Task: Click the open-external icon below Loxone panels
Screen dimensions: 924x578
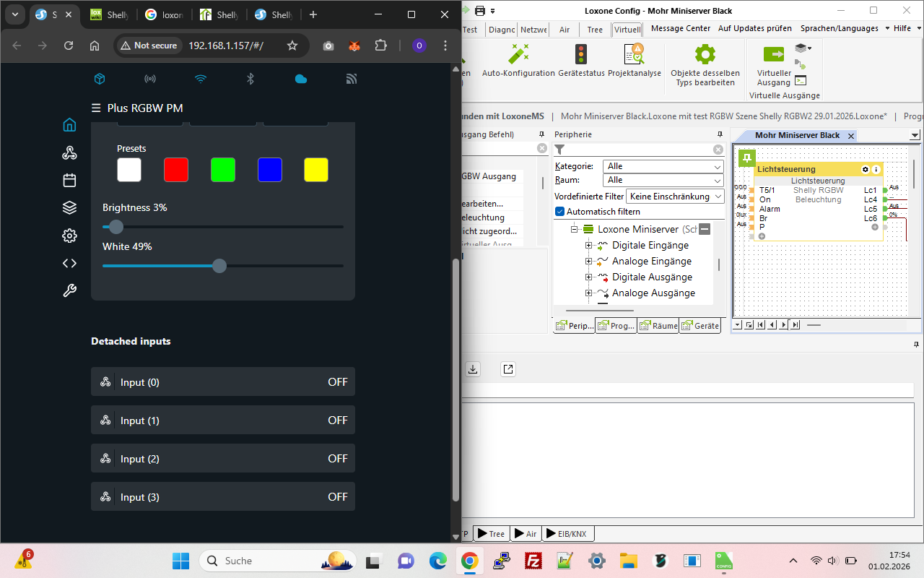Action: point(508,369)
